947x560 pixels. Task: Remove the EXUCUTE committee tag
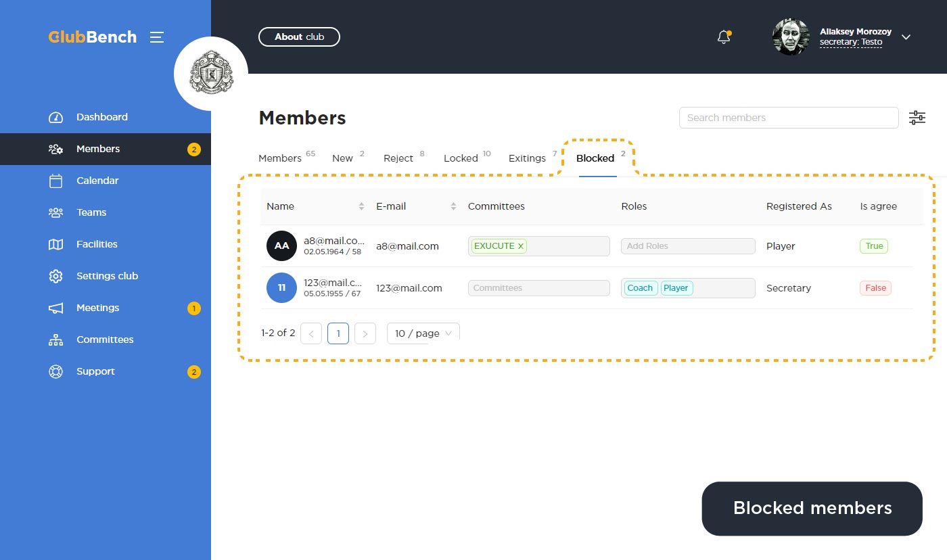[521, 246]
